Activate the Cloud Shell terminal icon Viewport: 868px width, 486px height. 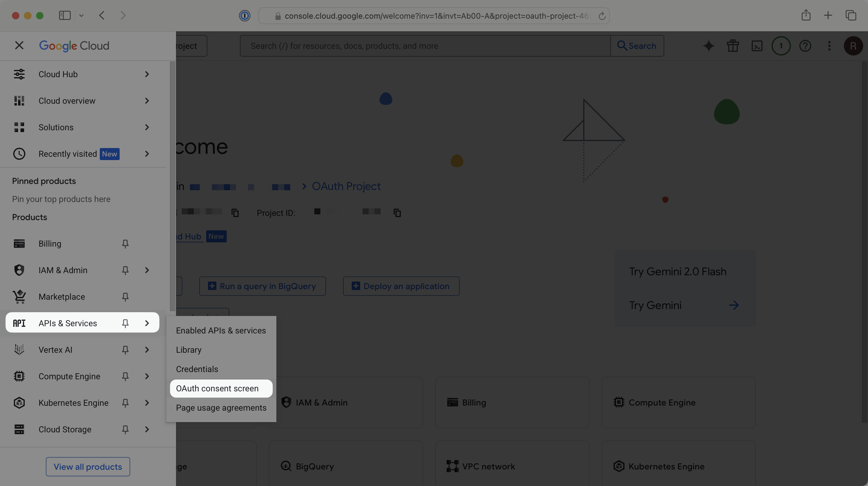[x=757, y=46]
